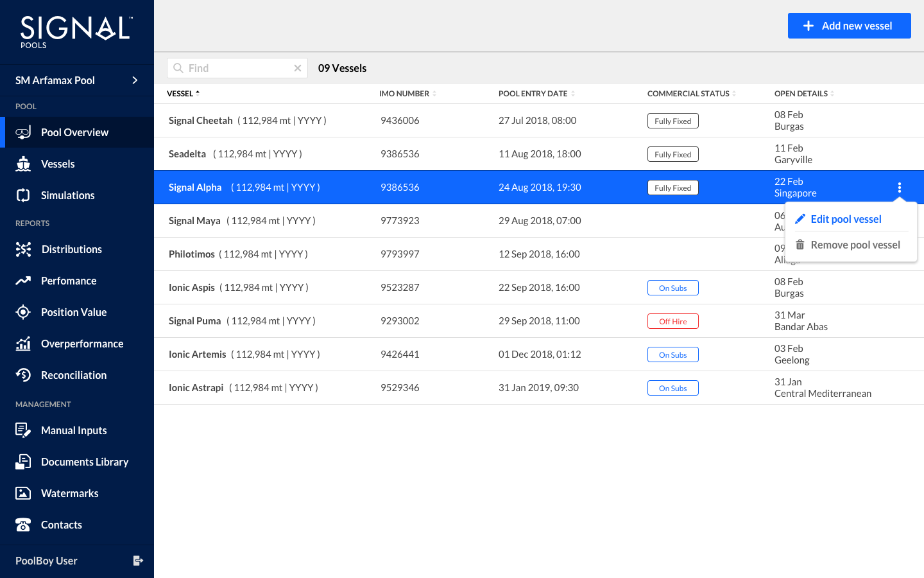The height and width of the screenshot is (578, 924).
Task: Select the Seadelta vessel name
Action: [x=187, y=154]
